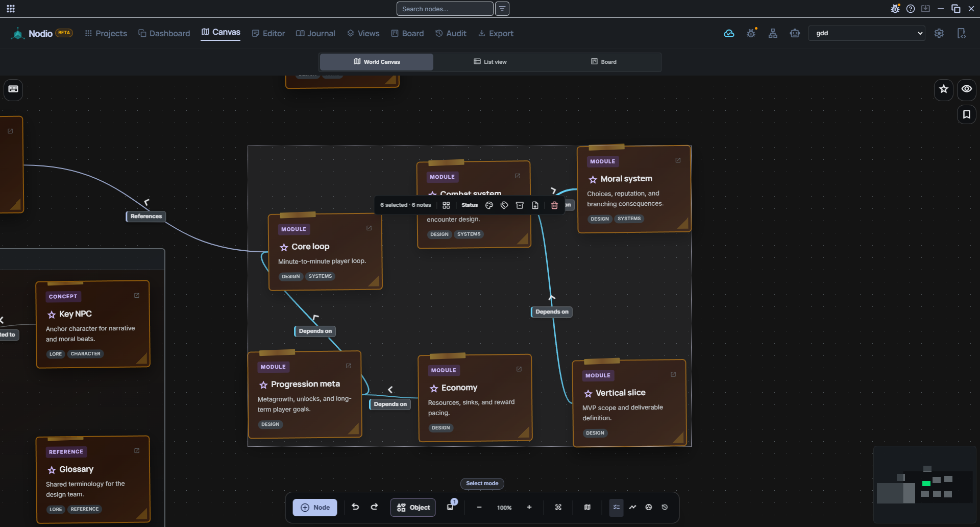Click the grid arrange icon in selection bar
The width and height of the screenshot is (980, 527).
(446, 205)
